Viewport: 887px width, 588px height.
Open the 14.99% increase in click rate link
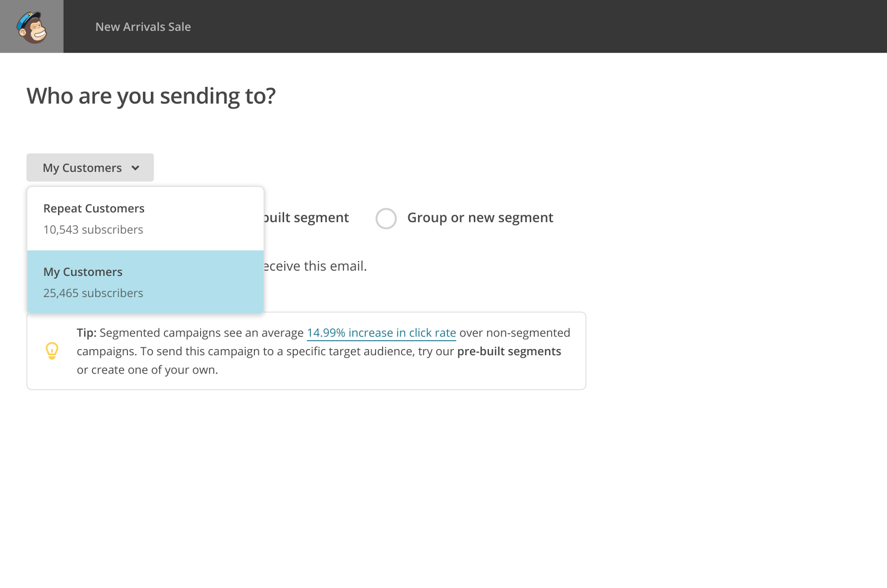point(381,333)
